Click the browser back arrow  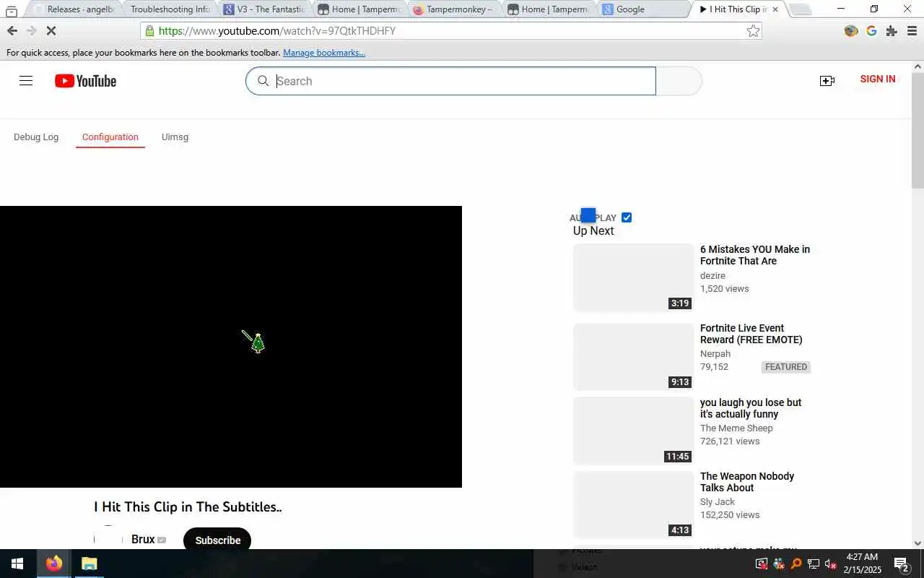click(x=12, y=30)
